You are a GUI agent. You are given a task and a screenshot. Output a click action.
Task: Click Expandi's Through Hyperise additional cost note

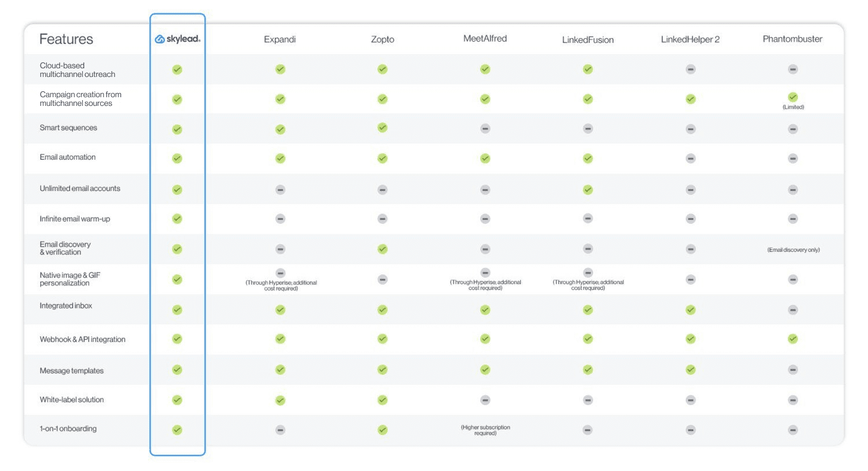point(281,285)
